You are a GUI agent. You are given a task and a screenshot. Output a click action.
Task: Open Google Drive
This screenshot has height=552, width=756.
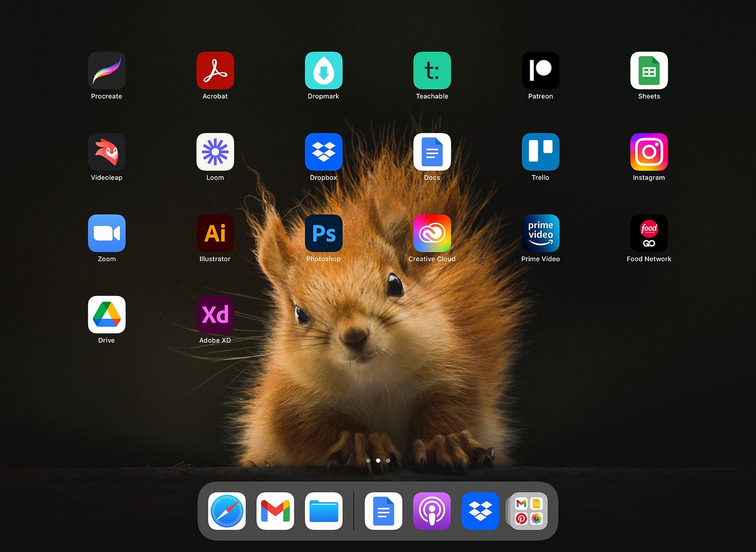[x=106, y=315]
